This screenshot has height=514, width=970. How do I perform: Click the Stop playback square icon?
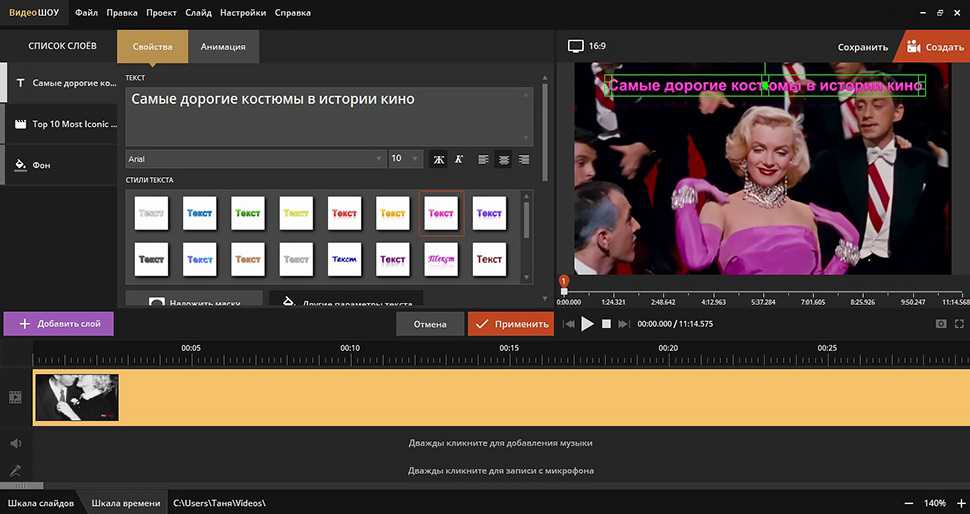point(606,324)
